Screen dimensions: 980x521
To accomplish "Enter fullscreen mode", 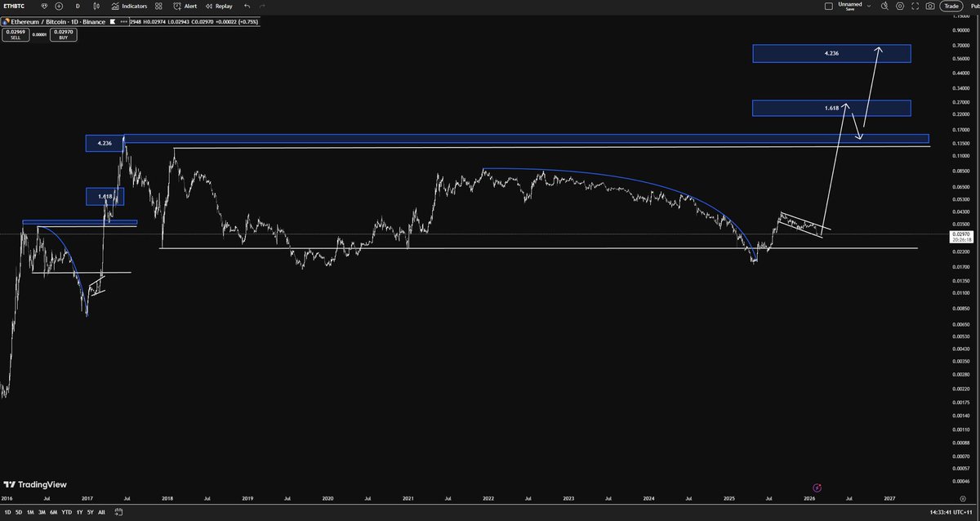I will pos(915,6).
